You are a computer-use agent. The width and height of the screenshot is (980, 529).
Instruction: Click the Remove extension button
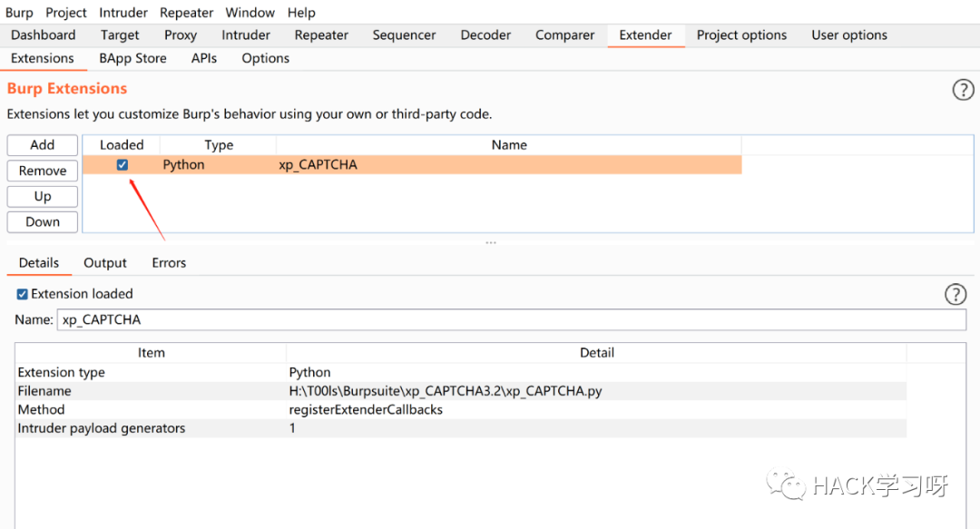(43, 171)
